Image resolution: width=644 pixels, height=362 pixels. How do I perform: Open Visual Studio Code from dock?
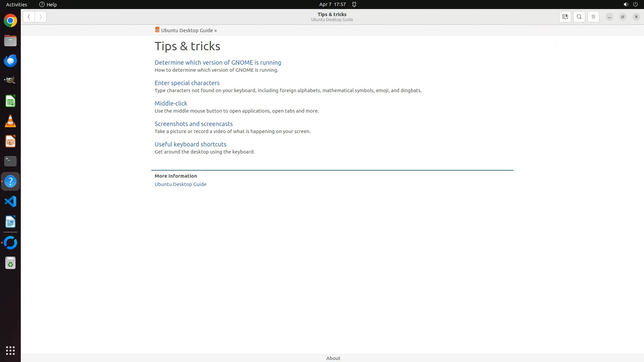point(10,201)
